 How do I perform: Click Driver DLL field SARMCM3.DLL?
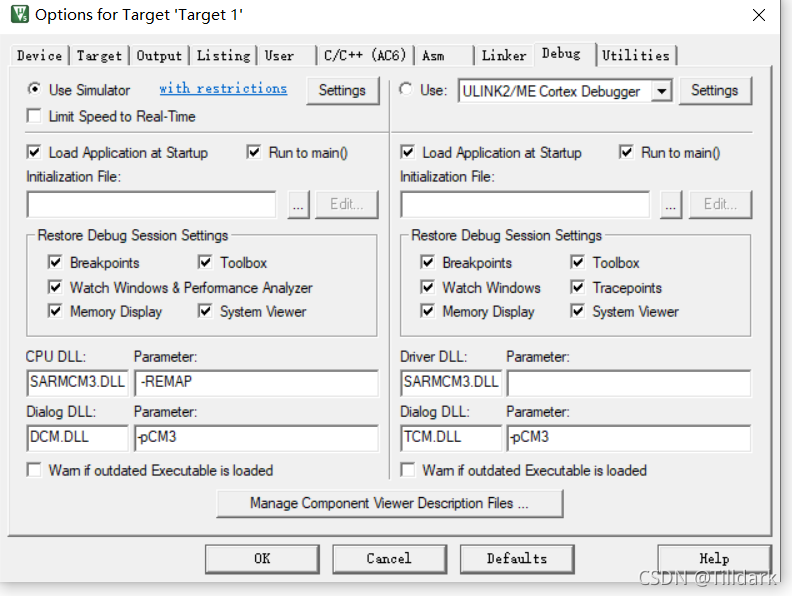451,382
